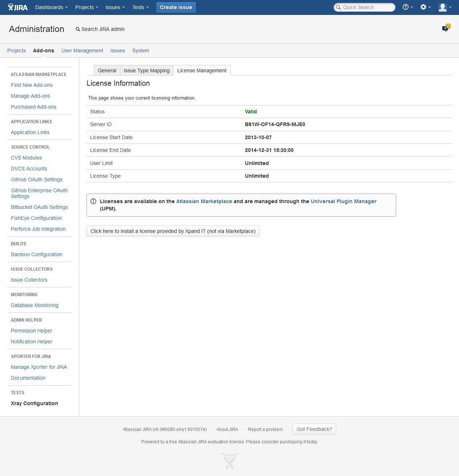This screenshot has height=476, width=459.
Task: Open the administration gear menu
Action: coord(425,7)
